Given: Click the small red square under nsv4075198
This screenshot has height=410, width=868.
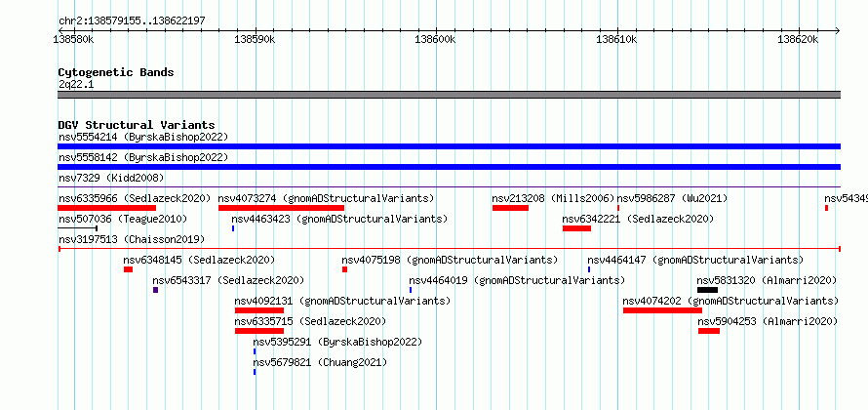Looking at the screenshot, I should click(x=344, y=269).
